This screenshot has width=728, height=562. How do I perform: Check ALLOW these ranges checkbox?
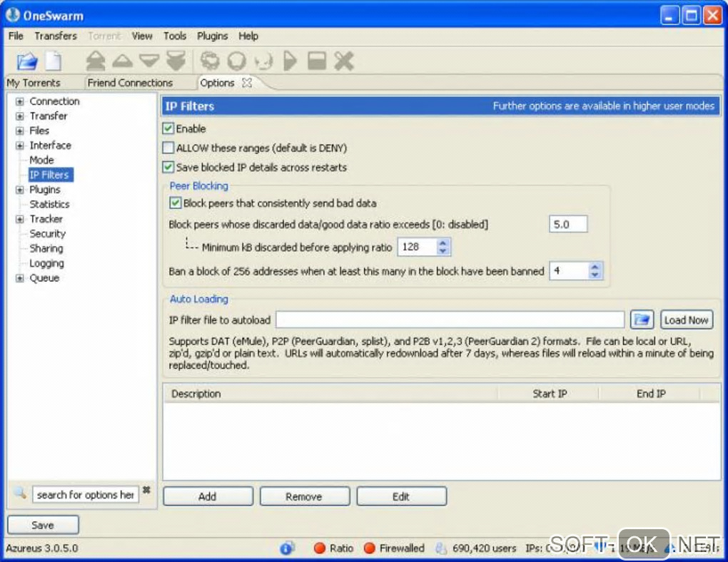(x=168, y=148)
